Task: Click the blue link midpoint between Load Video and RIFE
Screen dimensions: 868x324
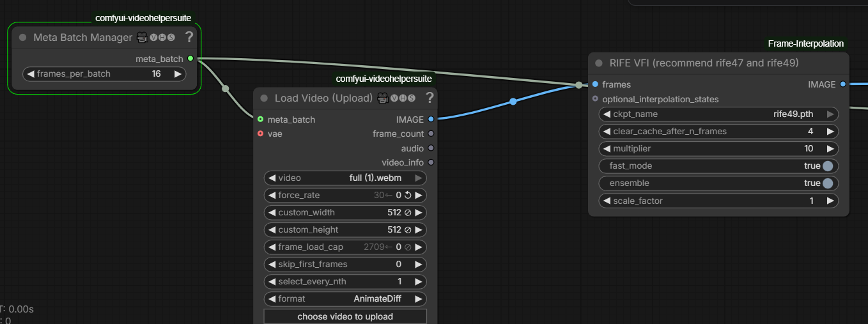Action: [513, 102]
